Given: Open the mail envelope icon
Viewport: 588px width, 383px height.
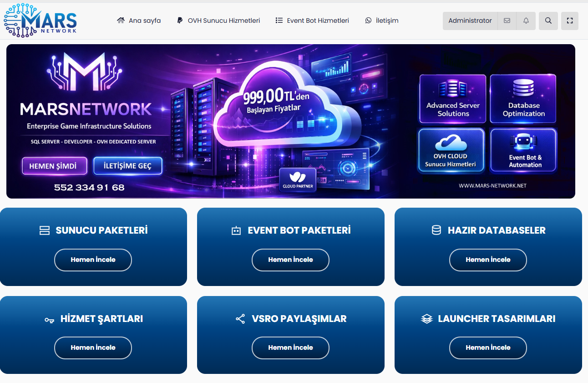Looking at the screenshot, I should pos(507,20).
